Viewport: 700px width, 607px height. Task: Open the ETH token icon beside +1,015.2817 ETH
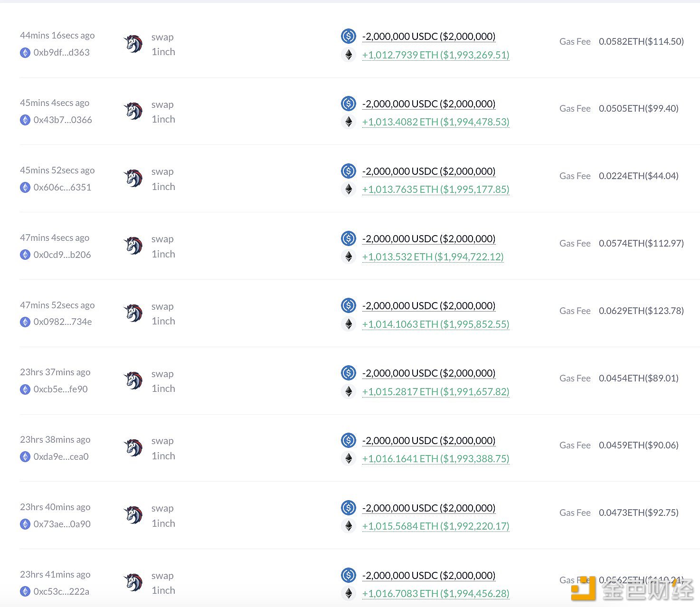pyautogui.click(x=349, y=392)
